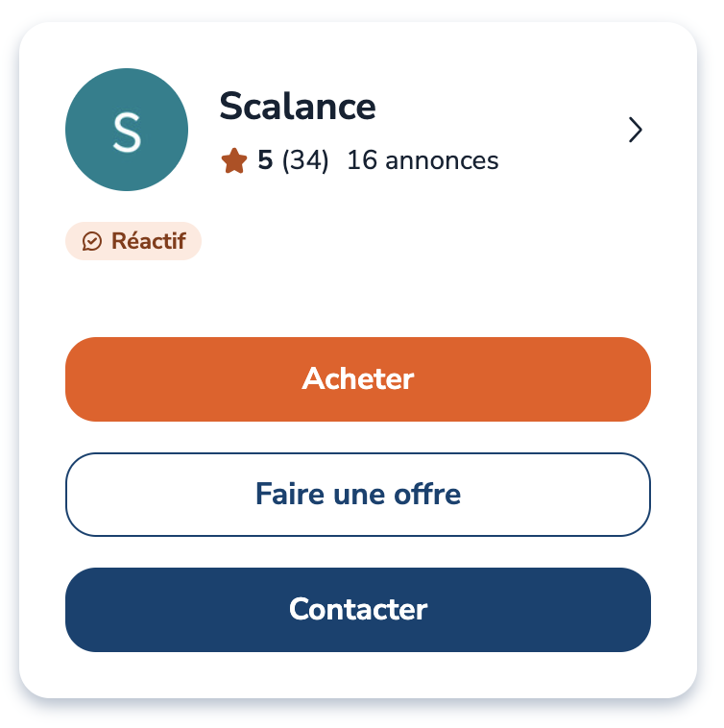724x728 pixels.
Task: Open the 16 annonces listings link
Action: pos(422,160)
